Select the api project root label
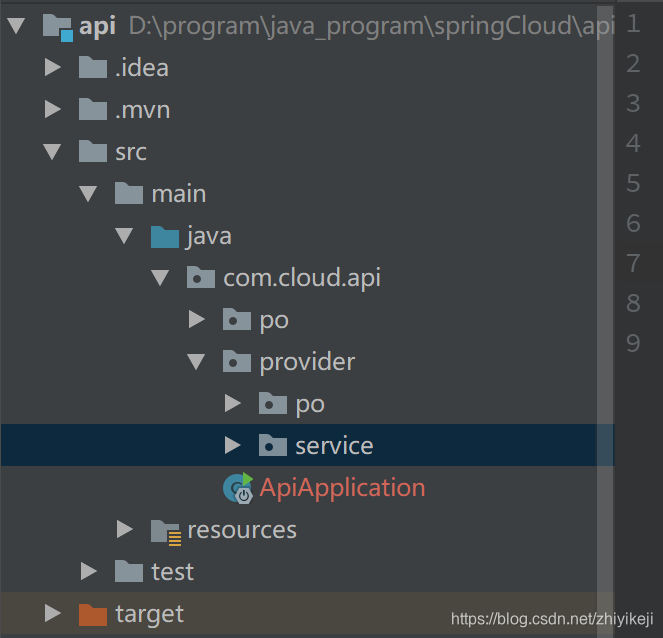Screen dimensions: 663x638 pos(97,27)
